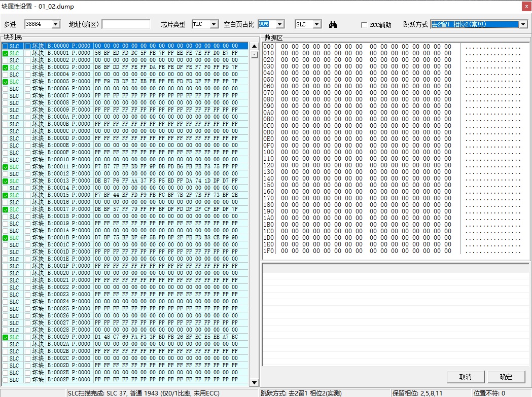This screenshot has height=397, width=532.
Task: Select the B:0001D row in the block list
Action: pyautogui.click(x=125, y=252)
